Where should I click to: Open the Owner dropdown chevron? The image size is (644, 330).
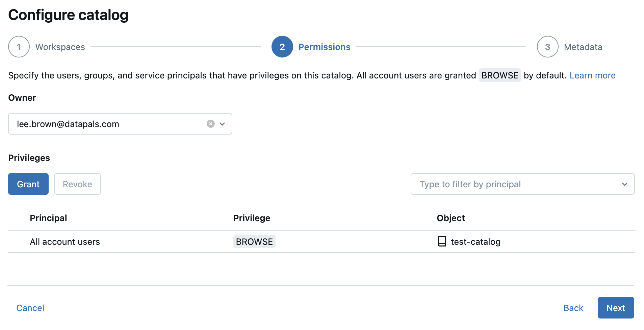point(222,124)
